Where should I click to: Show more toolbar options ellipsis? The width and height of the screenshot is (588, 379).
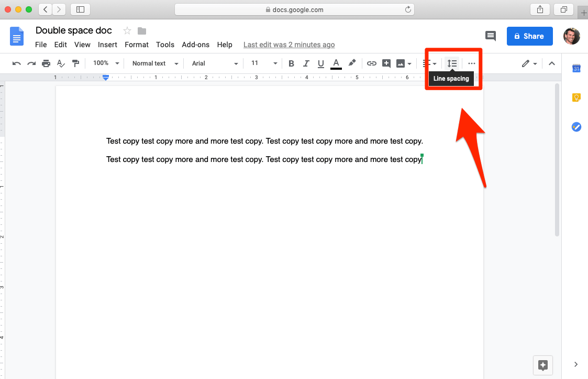click(472, 63)
